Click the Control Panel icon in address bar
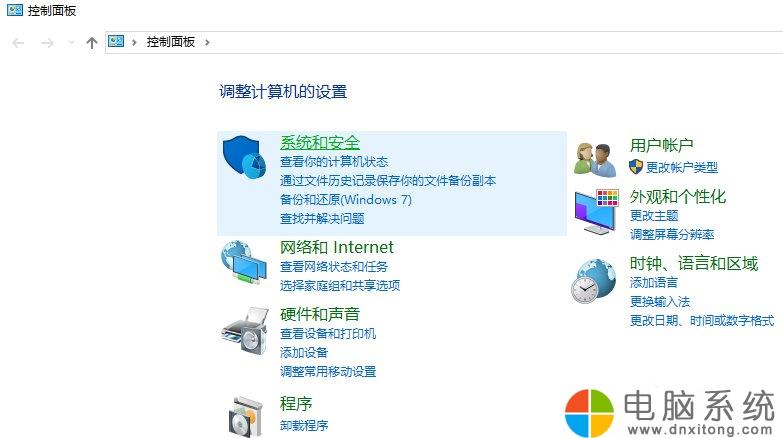The width and height of the screenshot is (783, 438). pos(116,41)
